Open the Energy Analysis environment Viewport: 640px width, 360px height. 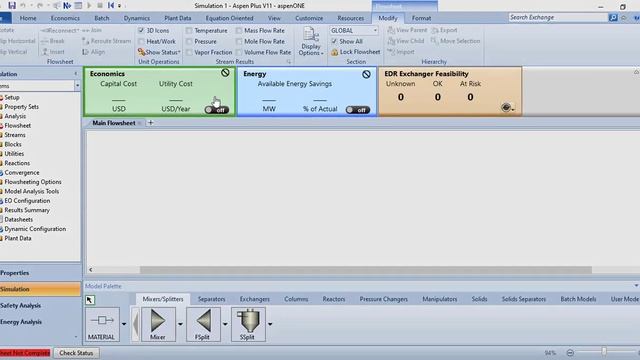(40, 322)
